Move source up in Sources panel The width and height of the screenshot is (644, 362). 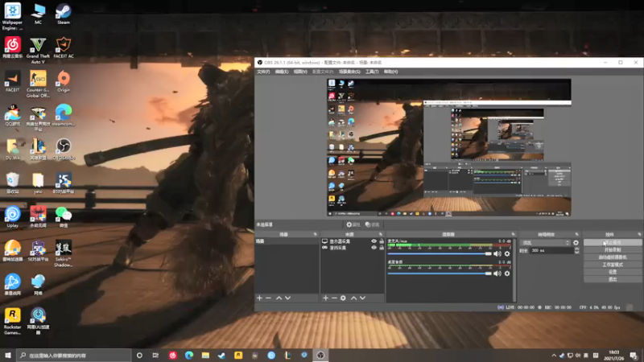point(353,298)
